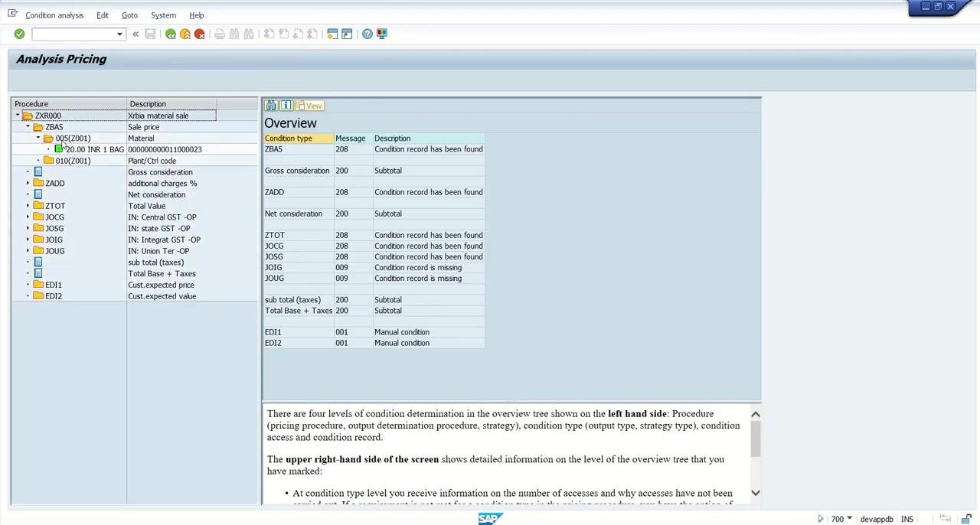Open the system 700 dropdown in status bar
The width and height of the screenshot is (980, 525).
pos(849,519)
